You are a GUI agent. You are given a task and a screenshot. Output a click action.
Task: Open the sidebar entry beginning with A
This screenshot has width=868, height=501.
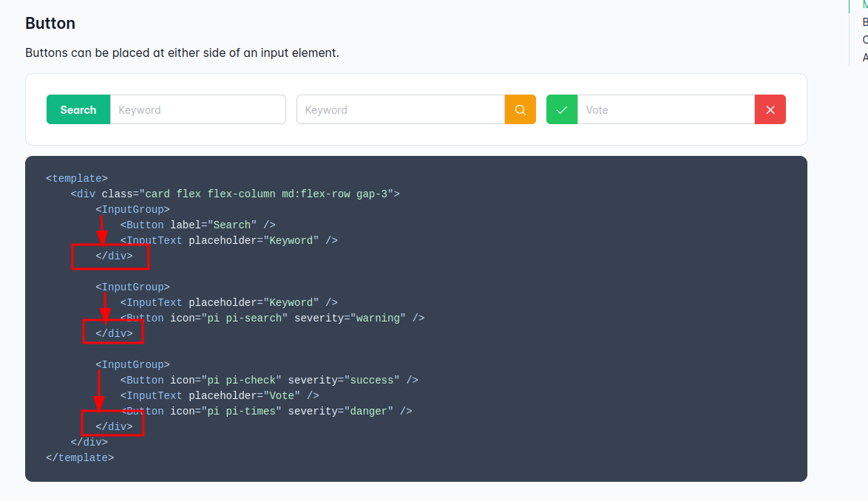(864, 57)
